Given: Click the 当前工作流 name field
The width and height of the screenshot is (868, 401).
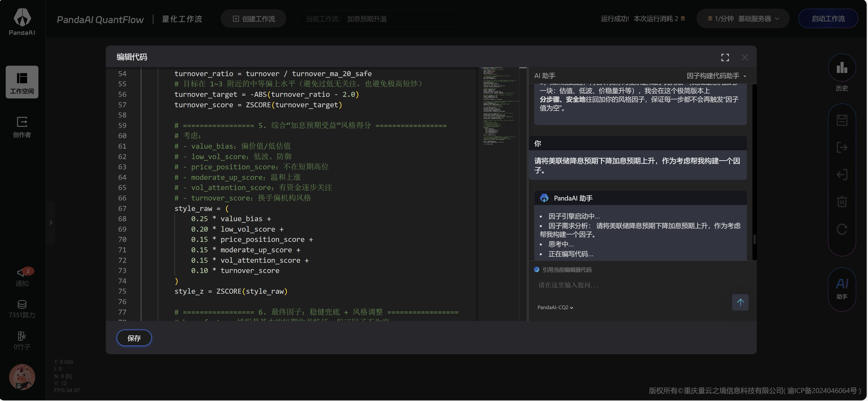Looking at the screenshot, I should 379,18.
